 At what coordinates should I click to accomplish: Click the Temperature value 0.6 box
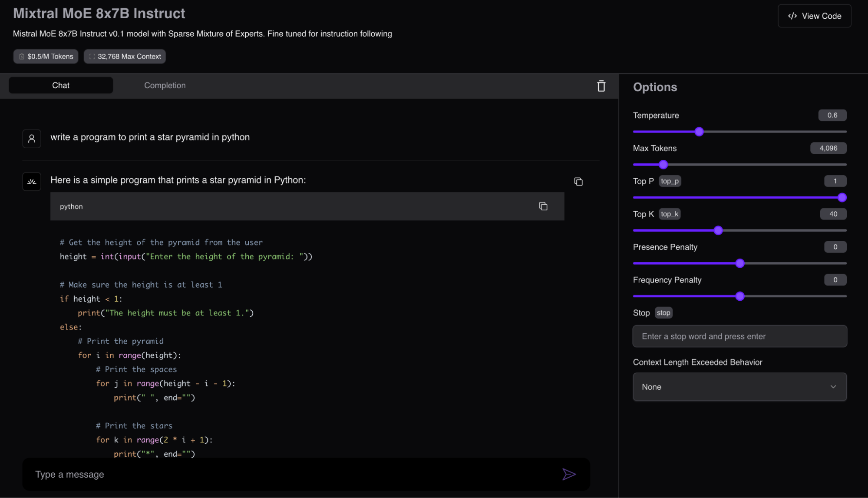[x=832, y=115]
